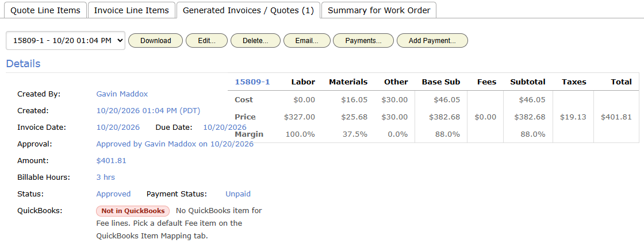Click the Download button
The width and height of the screenshot is (644, 247).
[156, 41]
